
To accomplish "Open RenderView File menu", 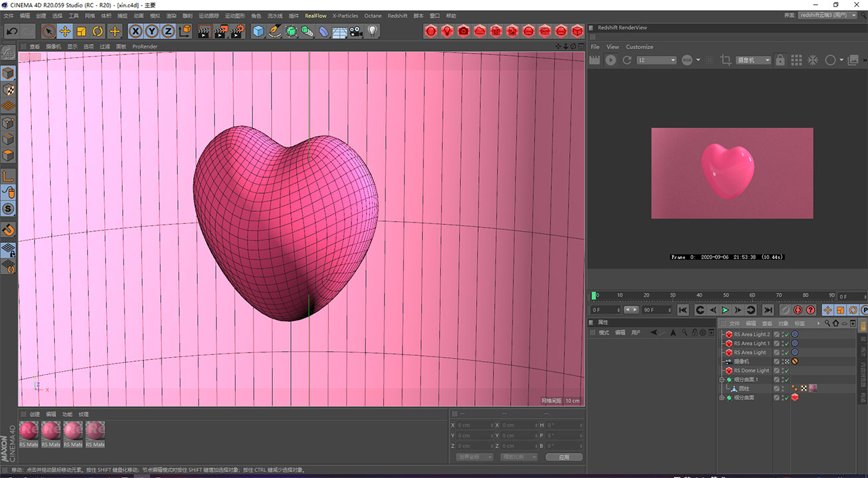I will (x=595, y=47).
